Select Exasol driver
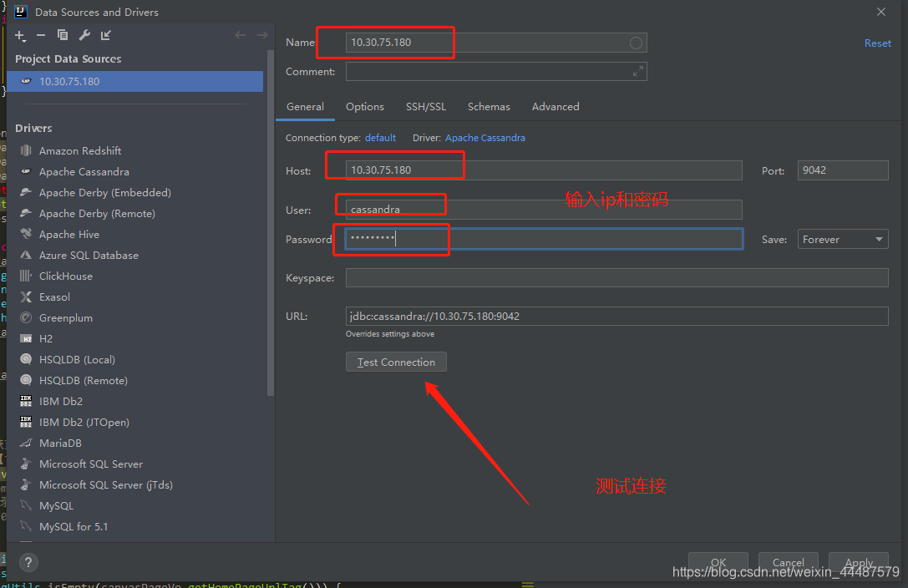Screen dimensions: 908x588 (54, 297)
